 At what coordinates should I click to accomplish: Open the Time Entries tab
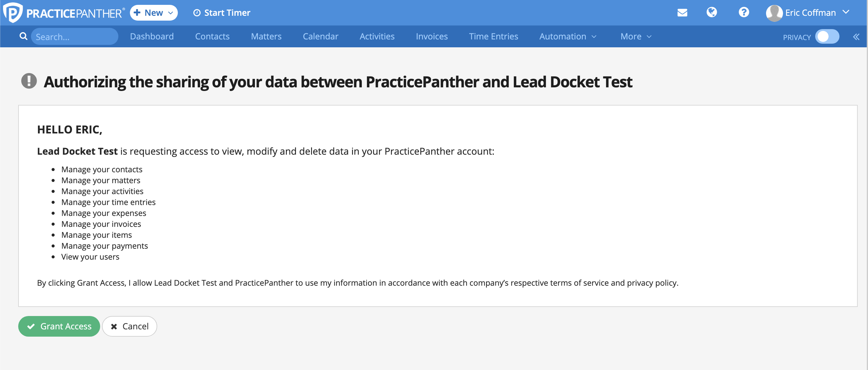point(493,36)
